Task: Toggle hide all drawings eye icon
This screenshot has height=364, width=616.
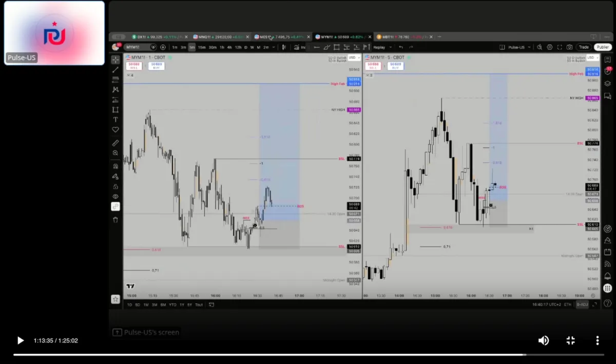Action: tap(115, 196)
